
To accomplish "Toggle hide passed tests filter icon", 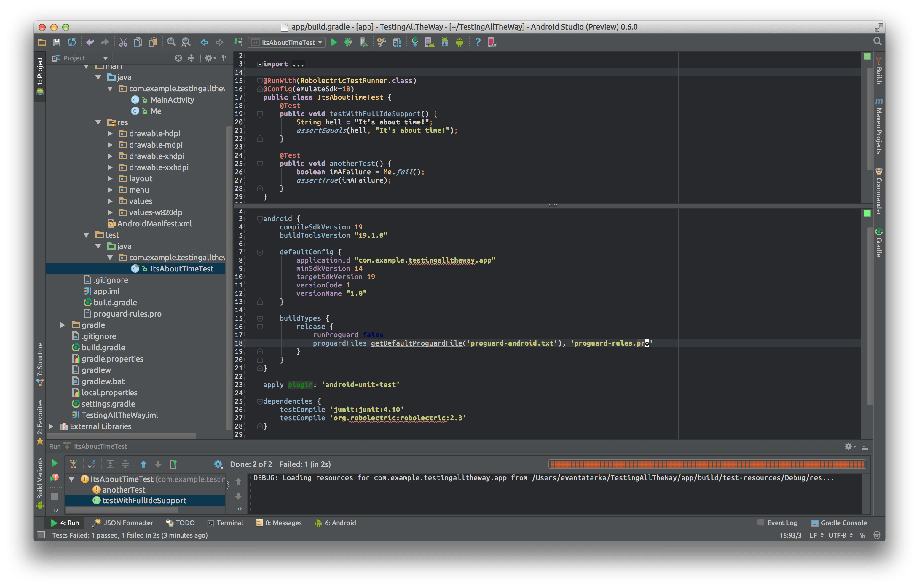I will (x=74, y=464).
